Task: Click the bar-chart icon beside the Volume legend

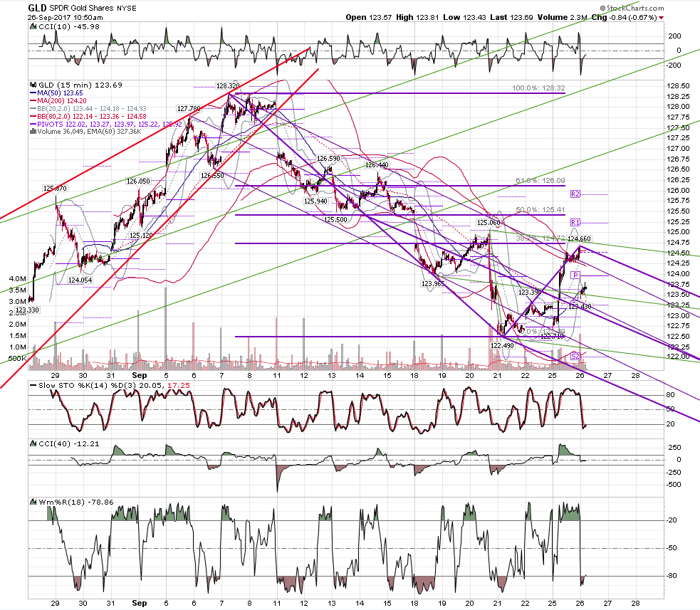Action: tap(33, 132)
